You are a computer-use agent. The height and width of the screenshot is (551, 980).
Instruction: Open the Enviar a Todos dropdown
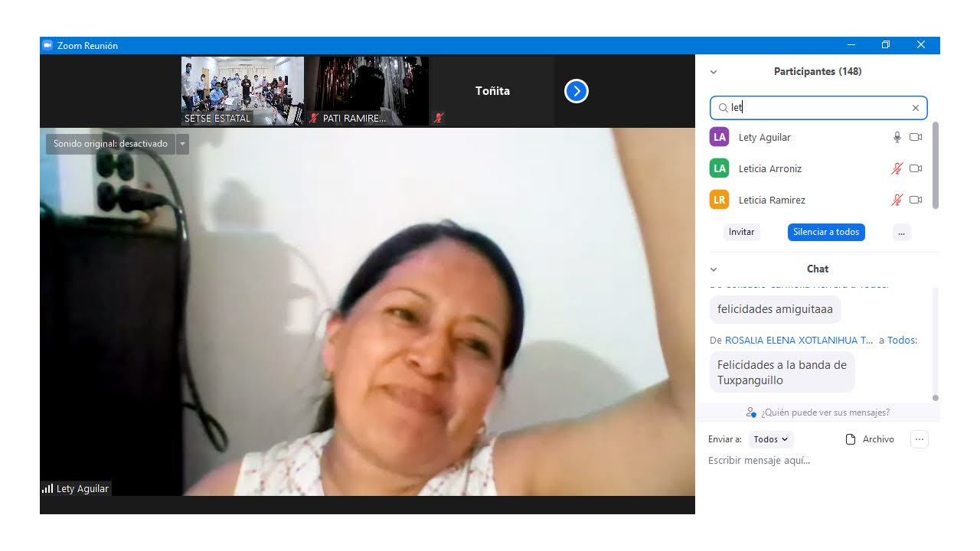(x=771, y=439)
